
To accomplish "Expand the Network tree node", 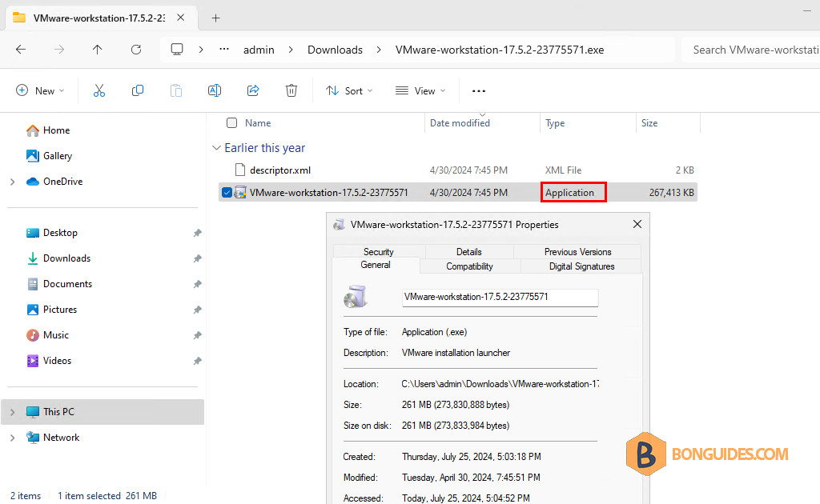I will click(13, 438).
